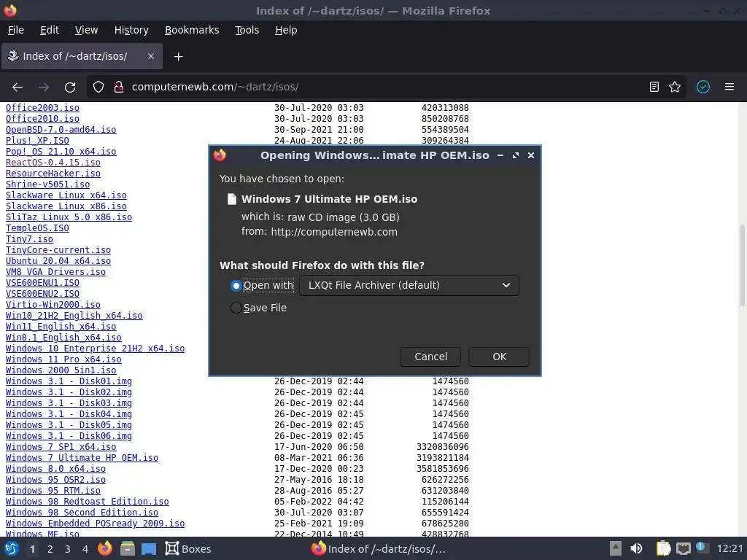Open network status tray icon
The height and width of the screenshot is (560, 747).
[x=683, y=549]
